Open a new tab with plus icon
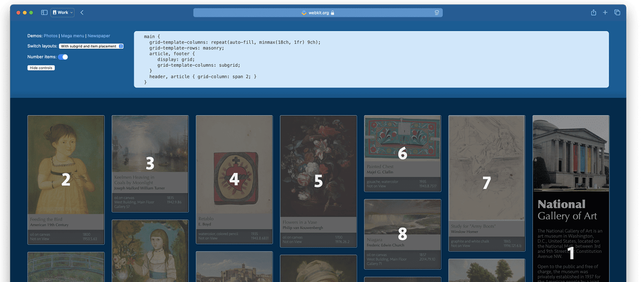Screen dimensions: 644x282 (605, 13)
